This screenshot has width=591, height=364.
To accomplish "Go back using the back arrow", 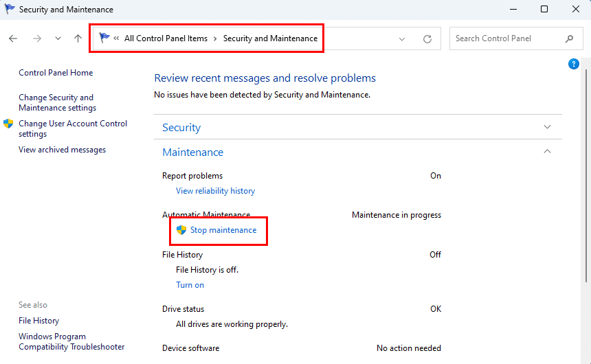I will point(13,38).
